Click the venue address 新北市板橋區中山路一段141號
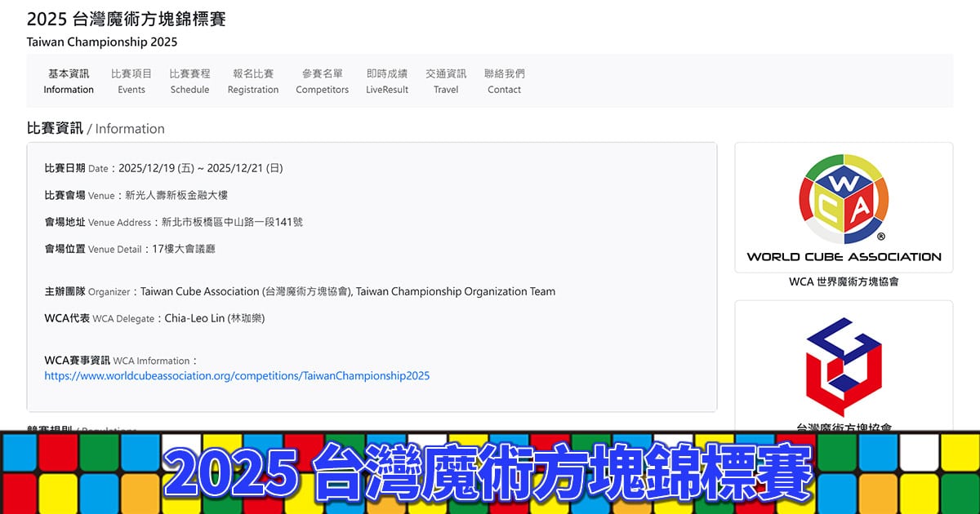This screenshot has width=980, height=514. pyautogui.click(x=232, y=222)
